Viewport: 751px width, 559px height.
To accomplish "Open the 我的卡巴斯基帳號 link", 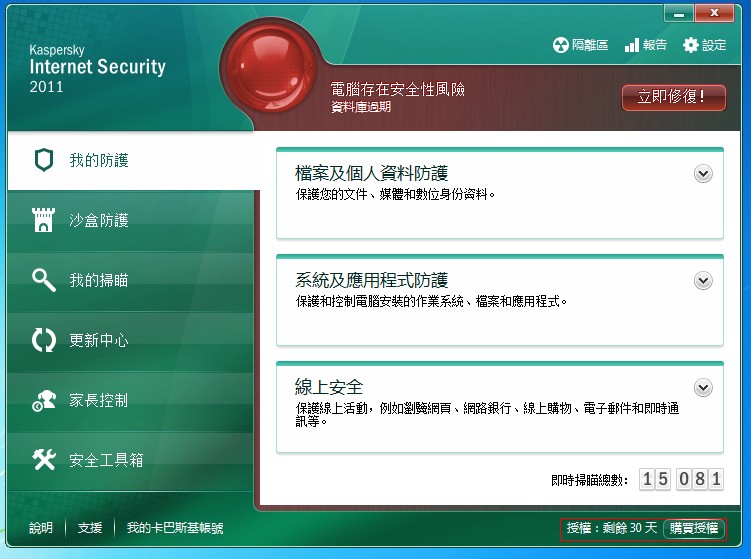I will [175, 528].
